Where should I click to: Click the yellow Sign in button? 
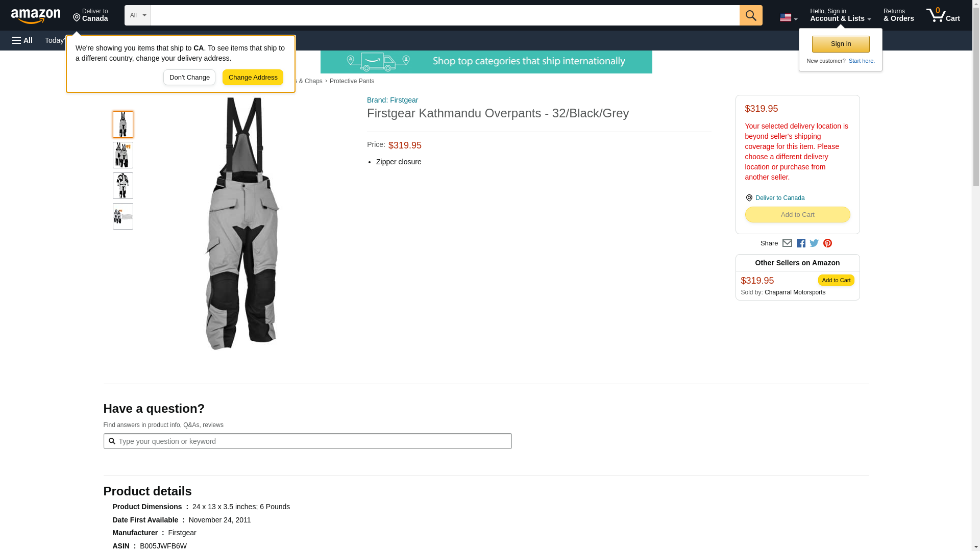[x=841, y=44]
